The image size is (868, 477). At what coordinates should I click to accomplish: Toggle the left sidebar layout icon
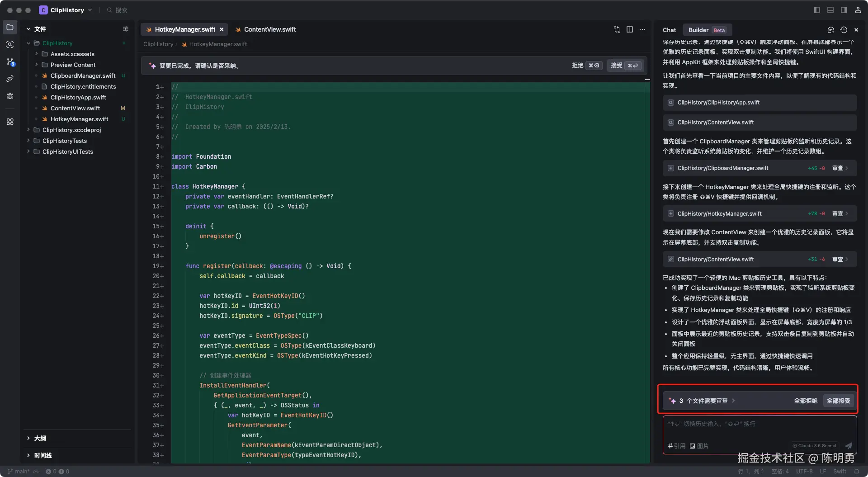click(x=816, y=10)
